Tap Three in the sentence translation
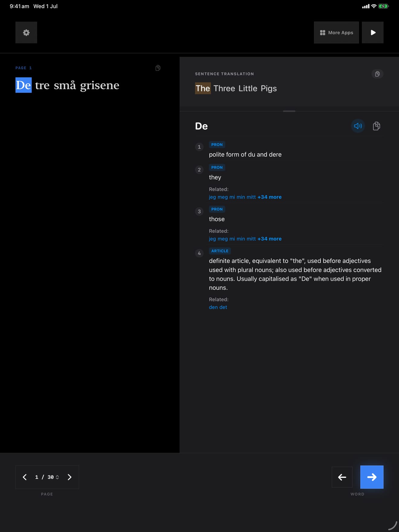Viewport: 399px width, 532px height. pos(224,88)
